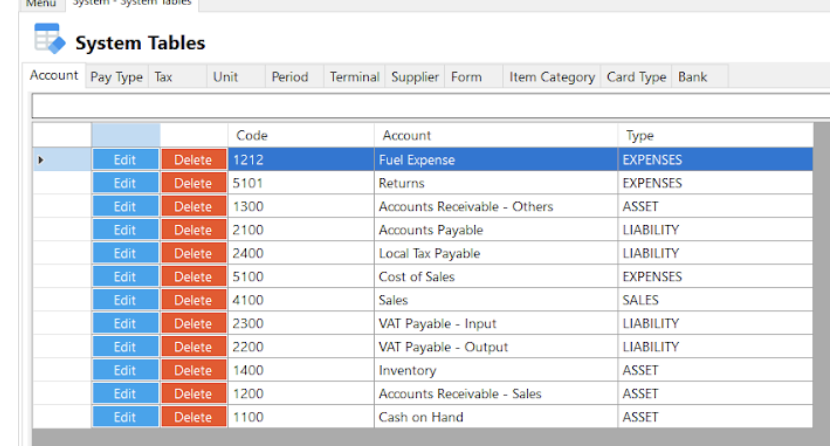Delete Accounts Receivable - Sales row
This screenshot has width=830, height=446.
[194, 394]
